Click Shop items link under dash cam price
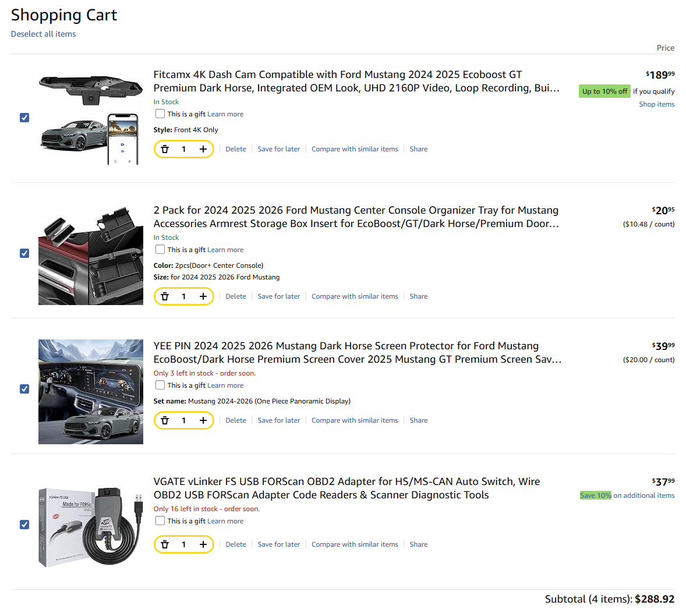The width and height of the screenshot is (686, 616). tap(657, 104)
